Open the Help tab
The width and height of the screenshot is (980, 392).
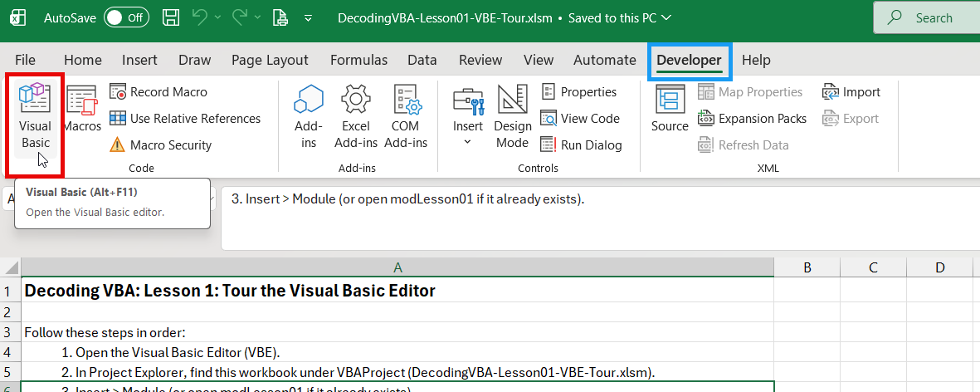[x=756, y=60]
